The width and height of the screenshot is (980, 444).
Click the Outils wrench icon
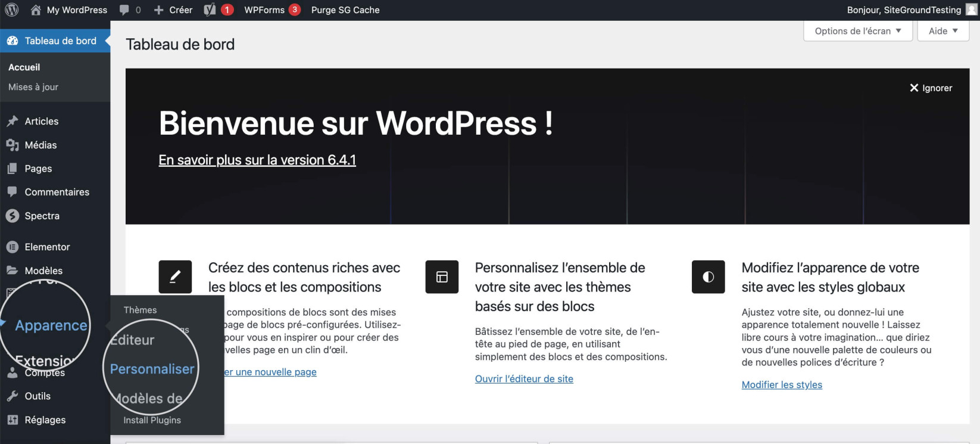pos(13,396)
